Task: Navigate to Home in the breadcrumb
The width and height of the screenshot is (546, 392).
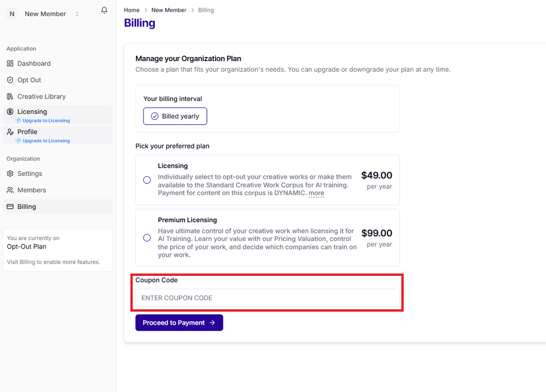Action: pos(131,10)
